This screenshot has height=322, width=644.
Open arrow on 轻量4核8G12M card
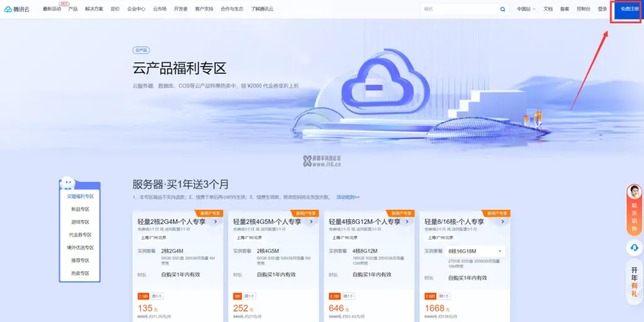(407, 222)
